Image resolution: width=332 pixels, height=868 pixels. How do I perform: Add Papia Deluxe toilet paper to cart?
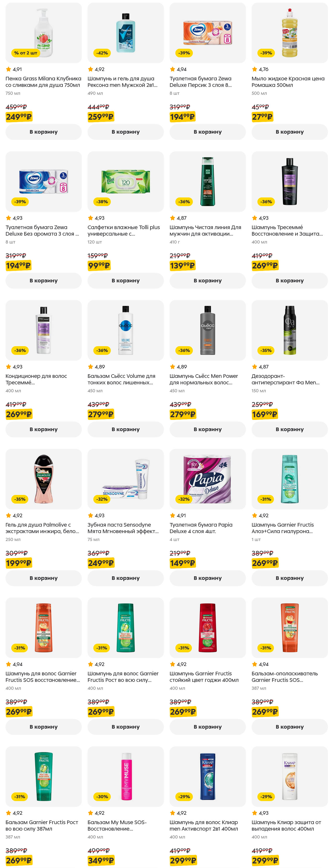(207, 578)
